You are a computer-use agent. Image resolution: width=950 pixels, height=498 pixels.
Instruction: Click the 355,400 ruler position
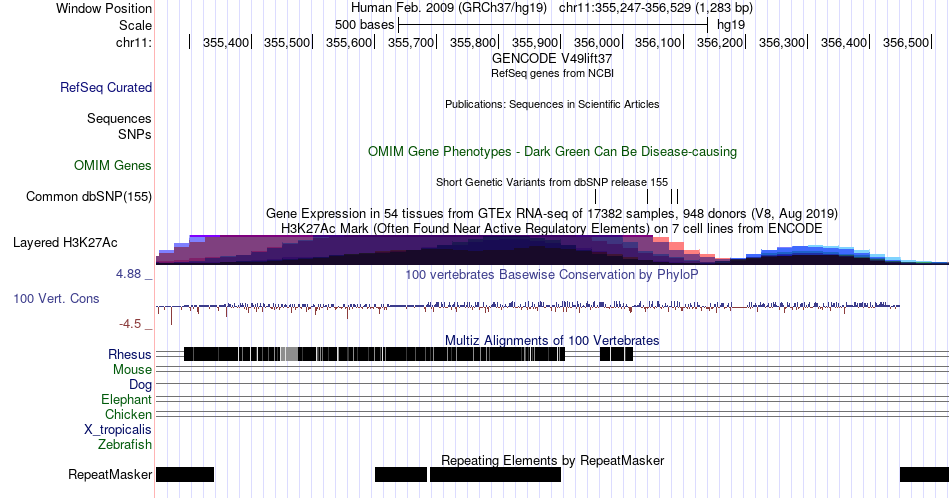[x=226, y=42]
